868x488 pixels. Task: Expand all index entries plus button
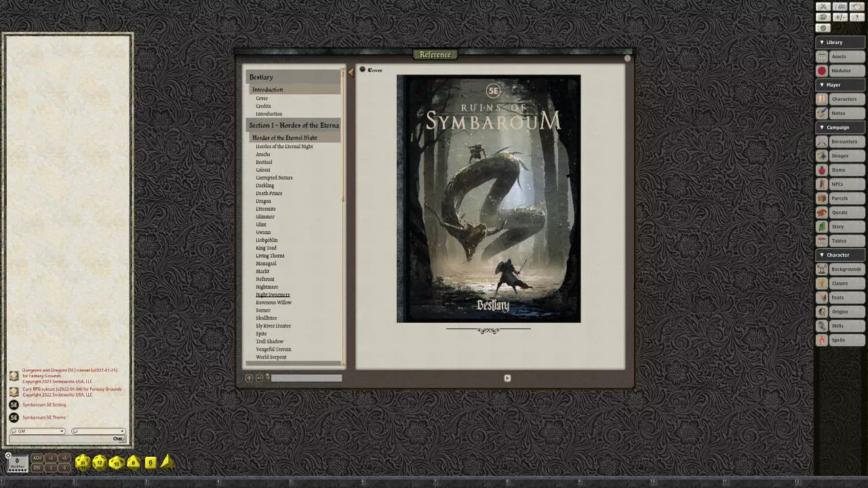(249, 378)
